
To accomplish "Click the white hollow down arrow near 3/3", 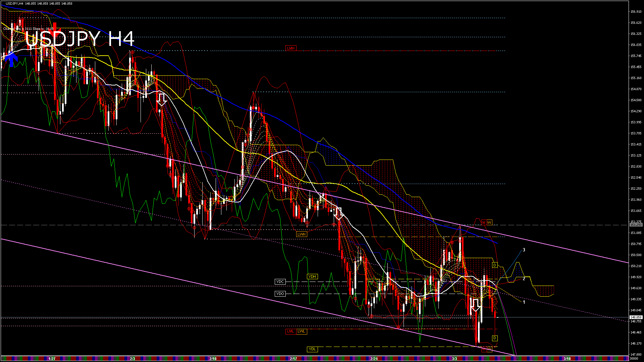I will [x=476, y=305].
